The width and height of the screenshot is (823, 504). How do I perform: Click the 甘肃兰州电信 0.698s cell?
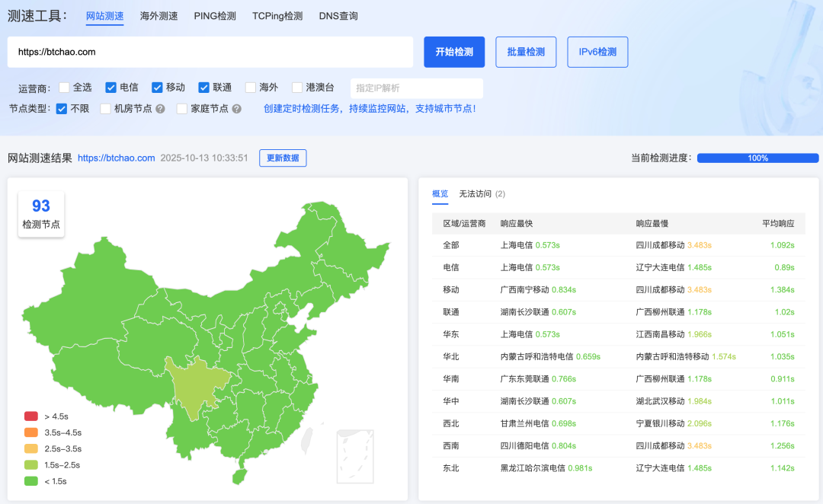tap(538, 423)
